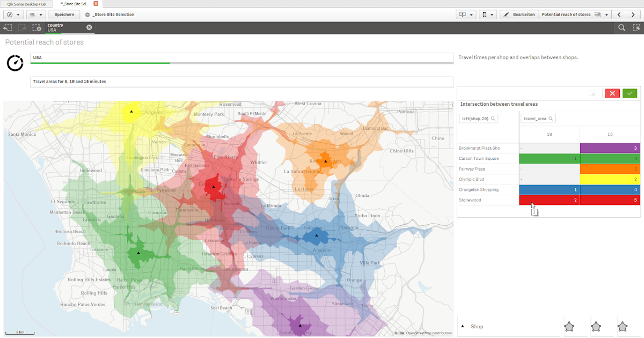The height and width of the screenshot is (338, 644).
Task: Go to the next sheet
Action: point(633,14)
